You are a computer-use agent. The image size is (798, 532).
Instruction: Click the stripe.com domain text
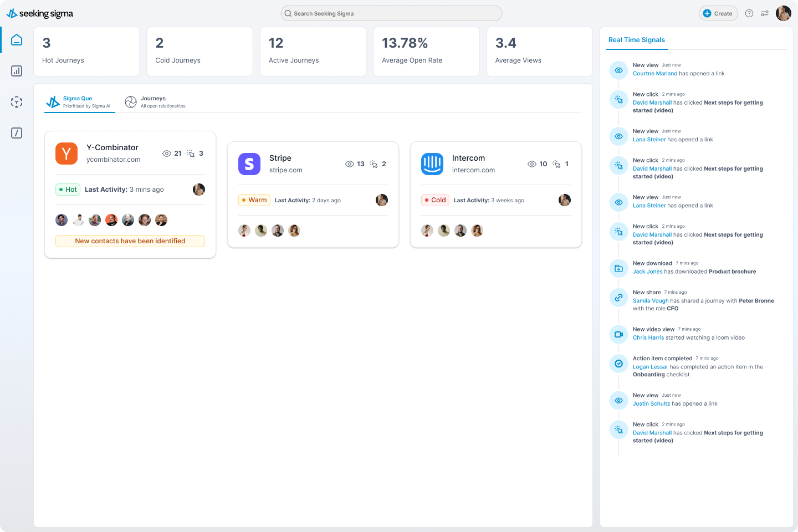tap(286, 170)
